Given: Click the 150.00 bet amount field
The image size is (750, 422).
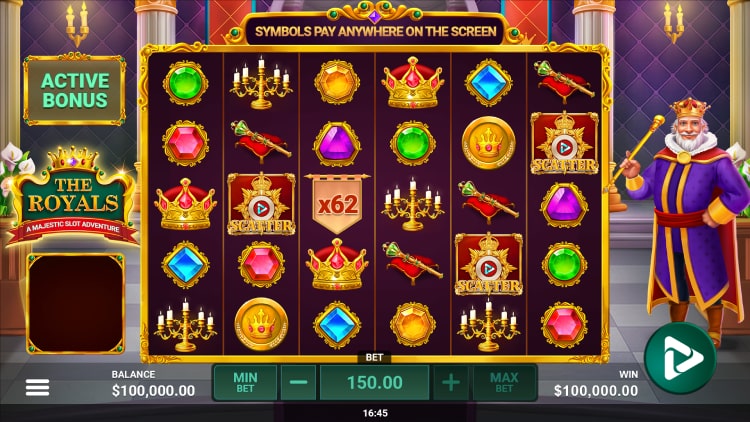Looking at the screenshot, I should tap(375, 382).
